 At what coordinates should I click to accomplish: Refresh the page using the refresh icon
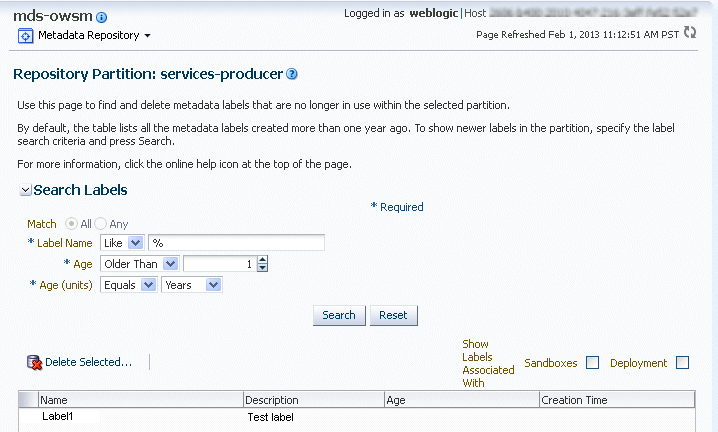click(x=689, y=33)
